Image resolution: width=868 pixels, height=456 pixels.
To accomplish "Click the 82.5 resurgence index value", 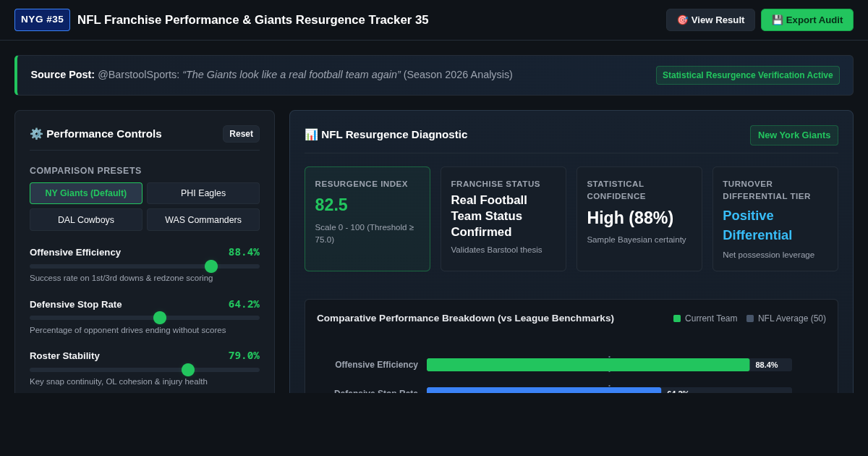I will 331,205.
